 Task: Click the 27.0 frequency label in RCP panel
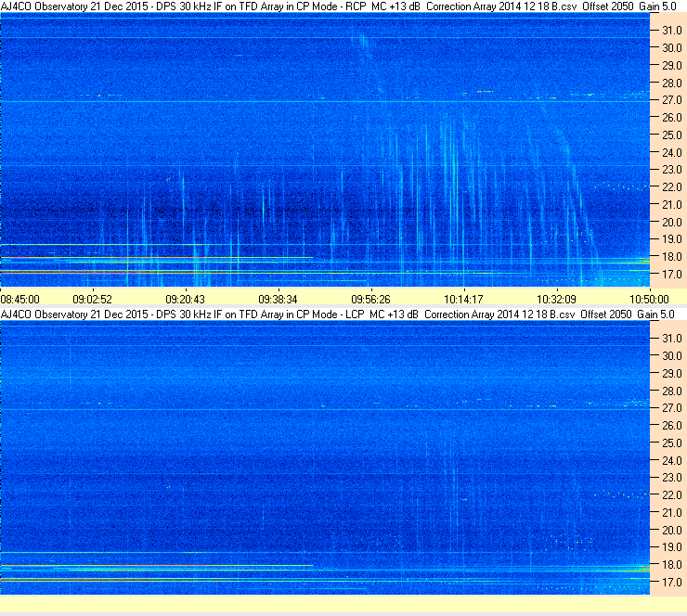pyautogui.click(x=672, y=100)
